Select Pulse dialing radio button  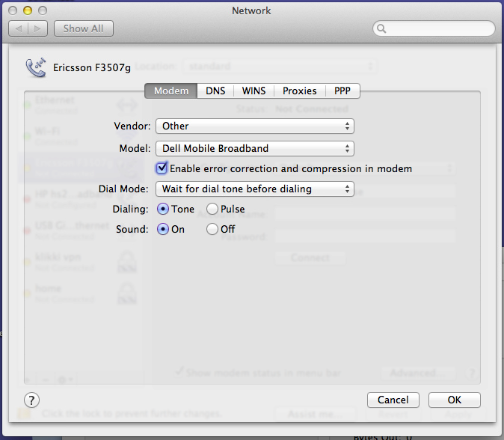[x=212, y=209]
